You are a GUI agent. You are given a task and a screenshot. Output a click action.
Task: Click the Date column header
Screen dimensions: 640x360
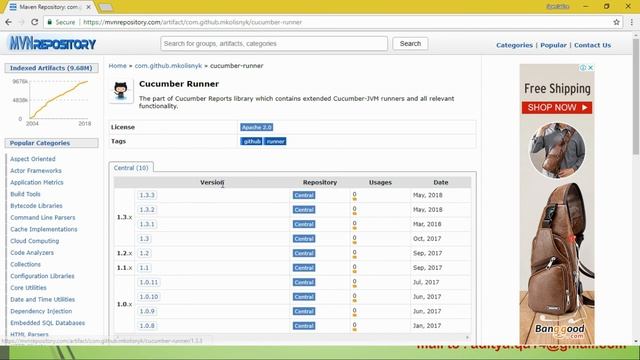(x=441, y=182)
